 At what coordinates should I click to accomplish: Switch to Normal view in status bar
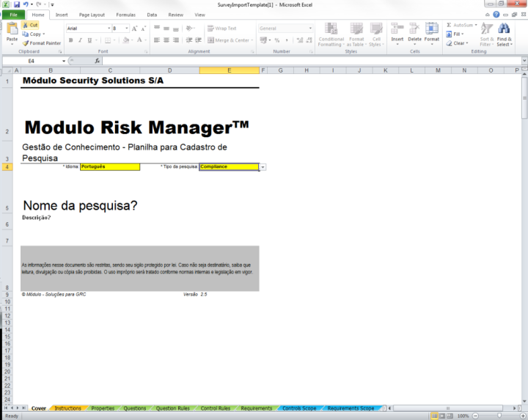tap(434, 416)
